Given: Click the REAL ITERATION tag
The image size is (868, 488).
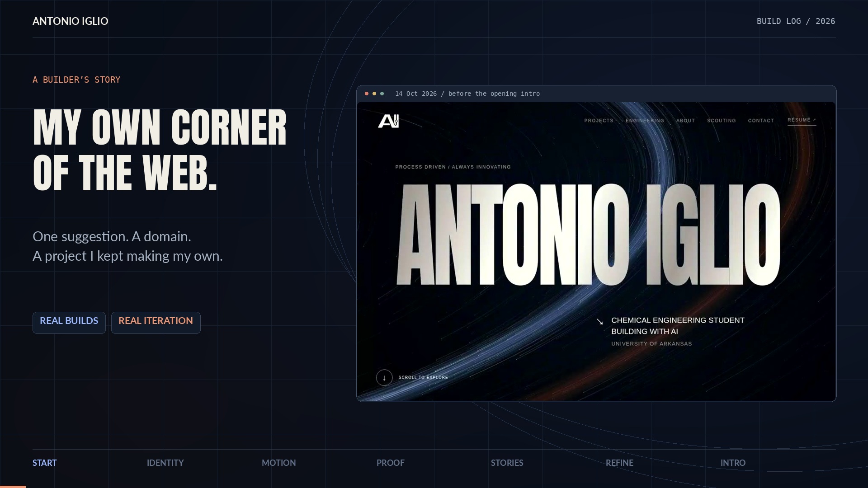Looking at the screenshot, I should (156, 323).
